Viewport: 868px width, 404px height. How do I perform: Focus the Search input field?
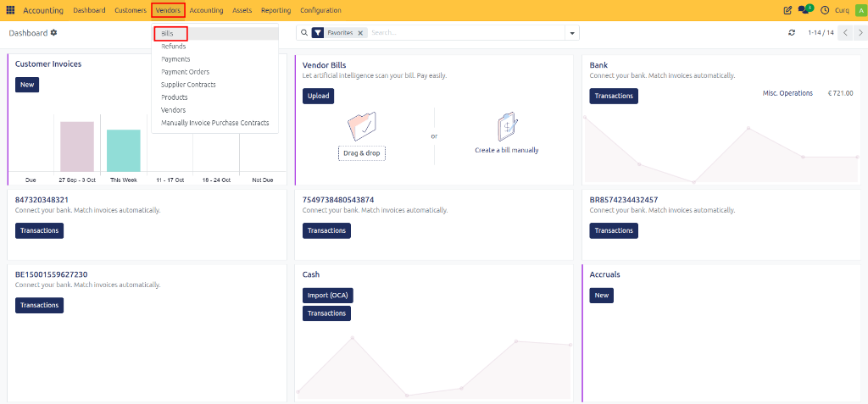(x=467, y=33)
